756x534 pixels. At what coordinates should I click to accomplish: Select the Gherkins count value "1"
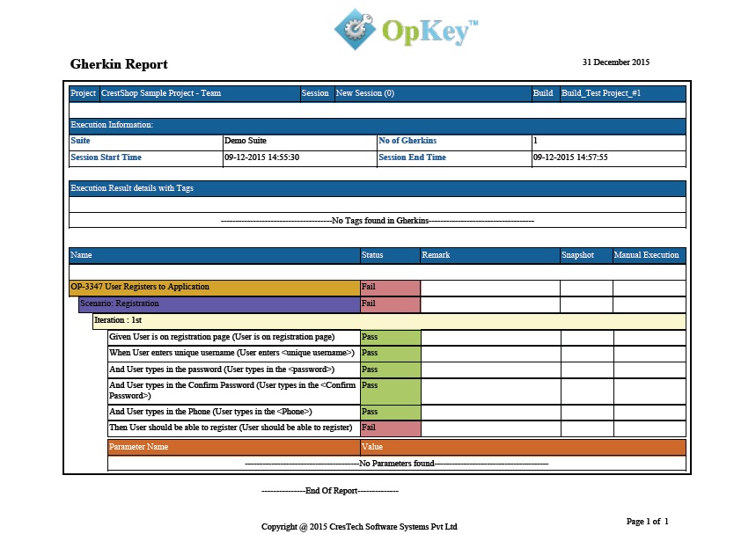point(535,141)
